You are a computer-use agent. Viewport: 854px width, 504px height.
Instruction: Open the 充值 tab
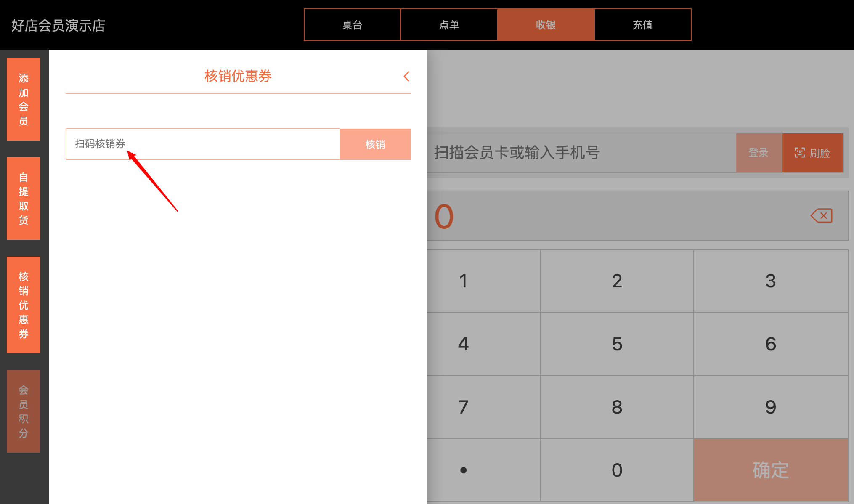[x=643, y=25]
